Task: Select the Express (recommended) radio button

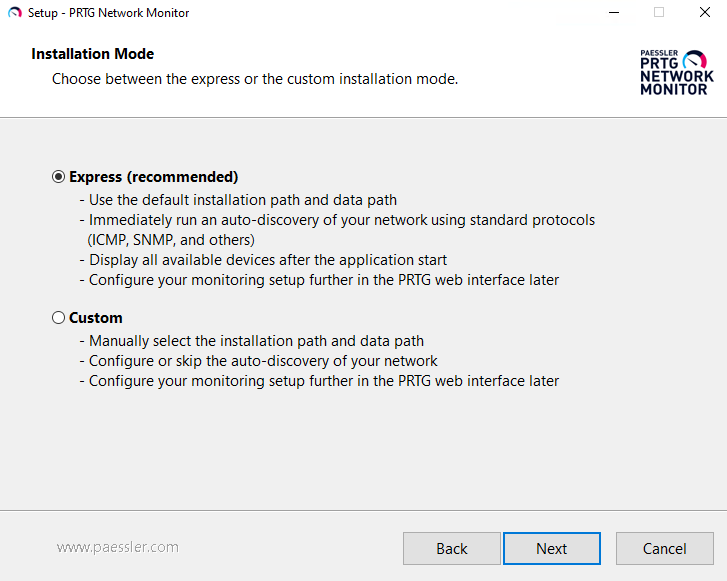Action: tap(58, 177)
